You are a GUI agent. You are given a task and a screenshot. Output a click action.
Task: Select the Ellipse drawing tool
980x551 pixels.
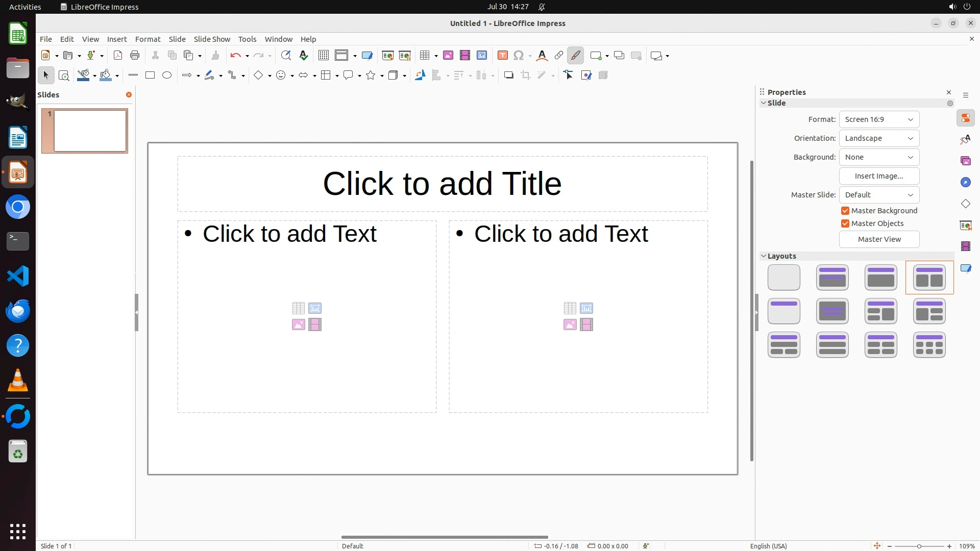click(x=167, y=76)
